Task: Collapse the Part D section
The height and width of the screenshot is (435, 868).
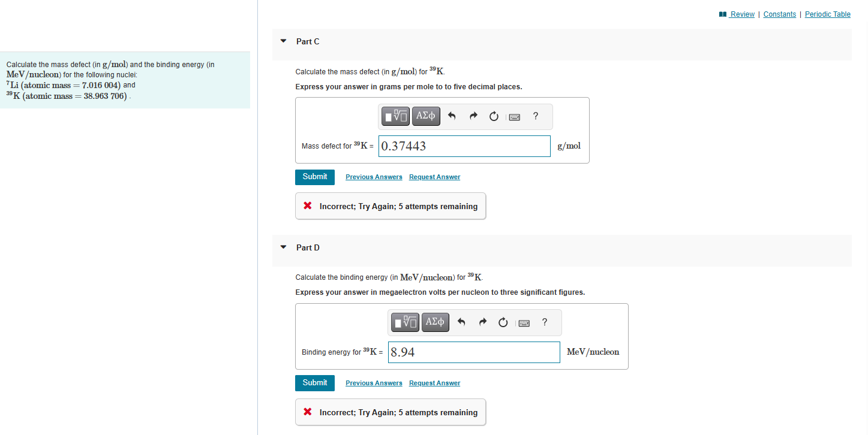Action: pos(283,247)
